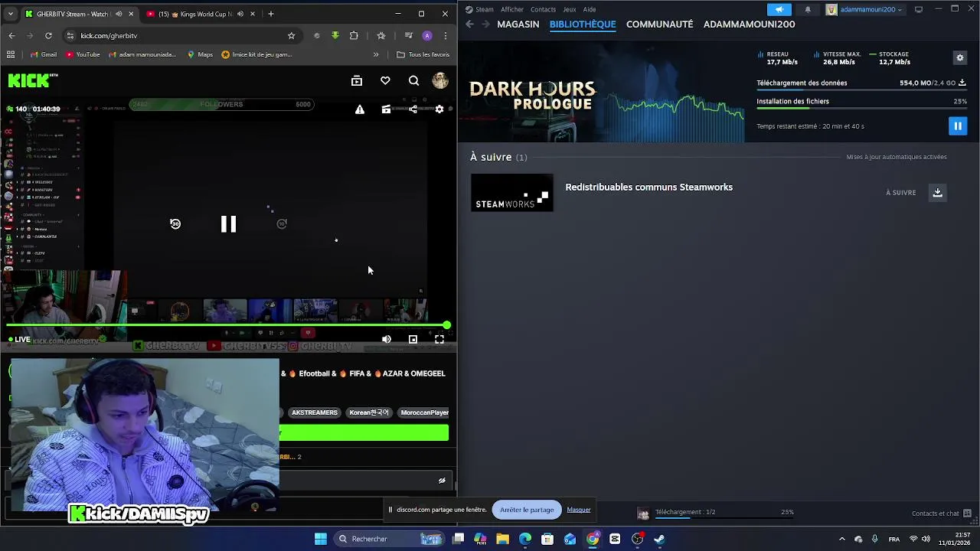Go forward in Steam navigation
The height and width of the screenshot is (551, 980).
(x=485, y=24)
